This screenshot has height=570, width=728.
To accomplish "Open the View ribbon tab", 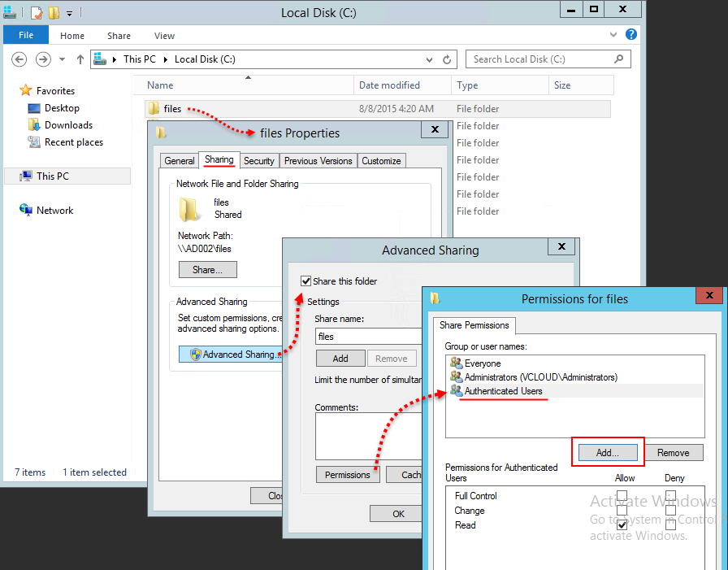I will click(164, 36).
